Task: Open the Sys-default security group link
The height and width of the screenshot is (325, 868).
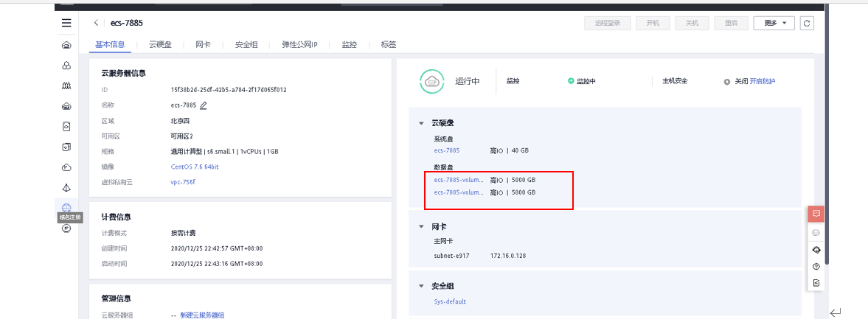Action: click(450, 301)
